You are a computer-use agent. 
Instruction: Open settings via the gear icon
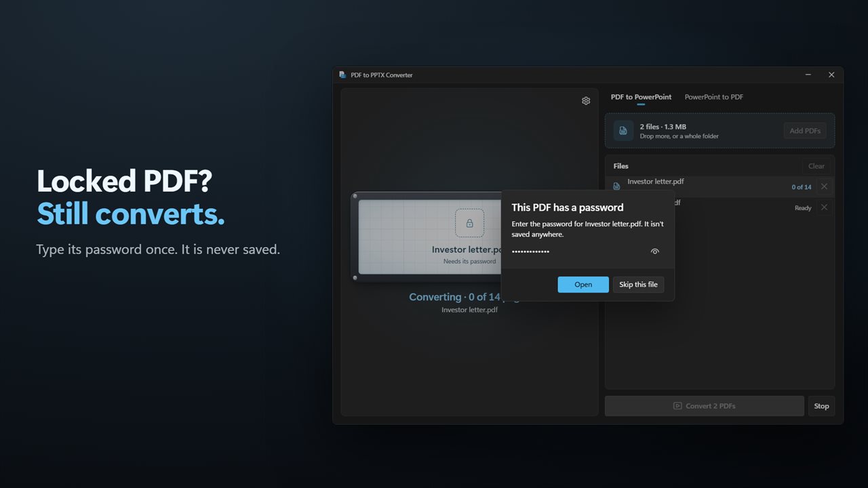point(586,101)
